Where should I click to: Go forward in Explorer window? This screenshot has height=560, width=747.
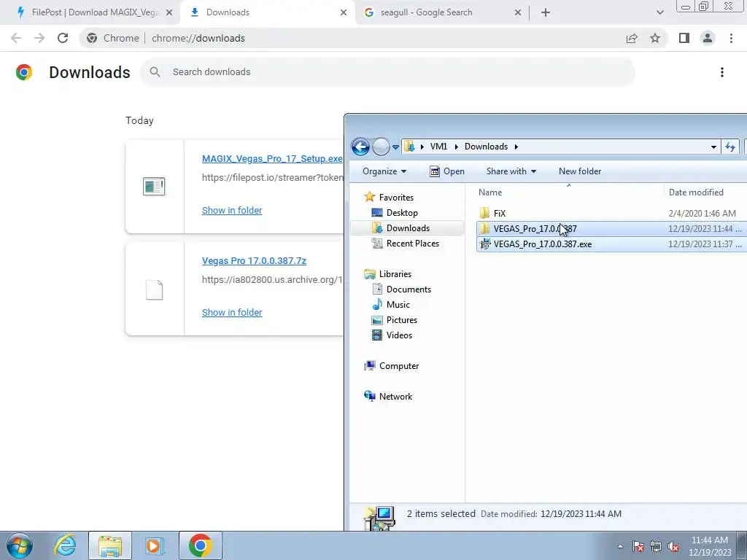(381, 147)
